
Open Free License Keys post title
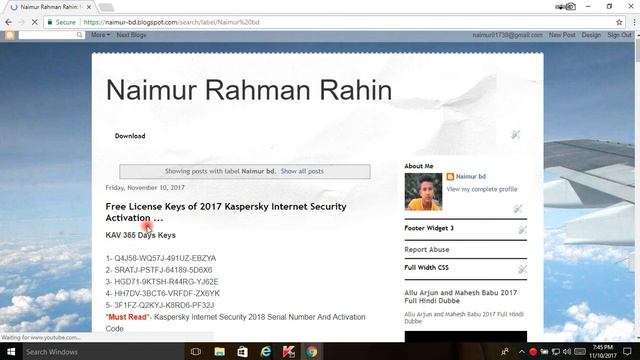tap(226, 212)
